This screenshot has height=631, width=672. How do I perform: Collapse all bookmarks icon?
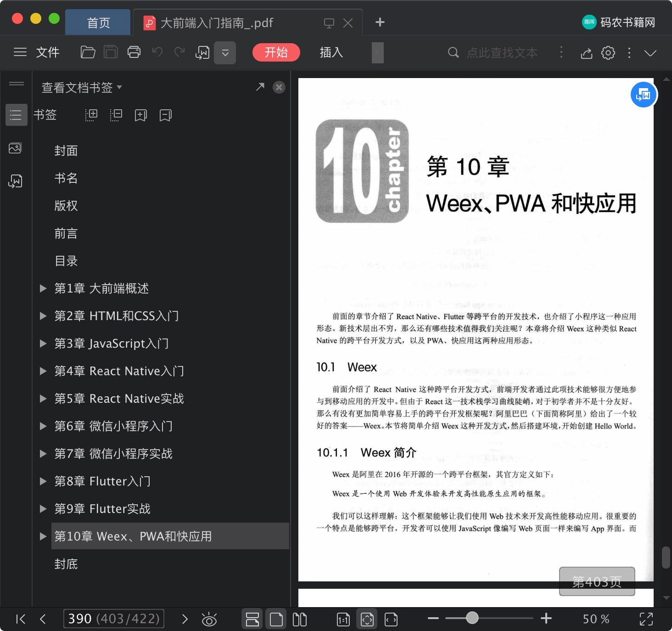pyautogui.click(x=116, y=115)
